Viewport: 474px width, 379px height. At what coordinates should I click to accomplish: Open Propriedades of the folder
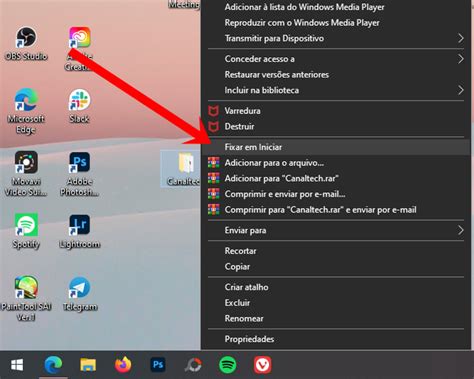click(336, 339)
